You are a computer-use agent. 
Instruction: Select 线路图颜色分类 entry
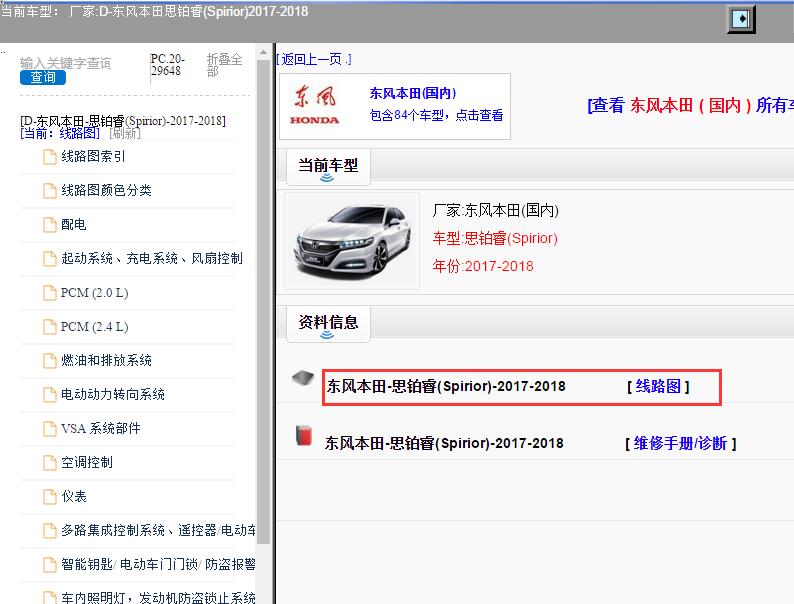click(106, 190)
